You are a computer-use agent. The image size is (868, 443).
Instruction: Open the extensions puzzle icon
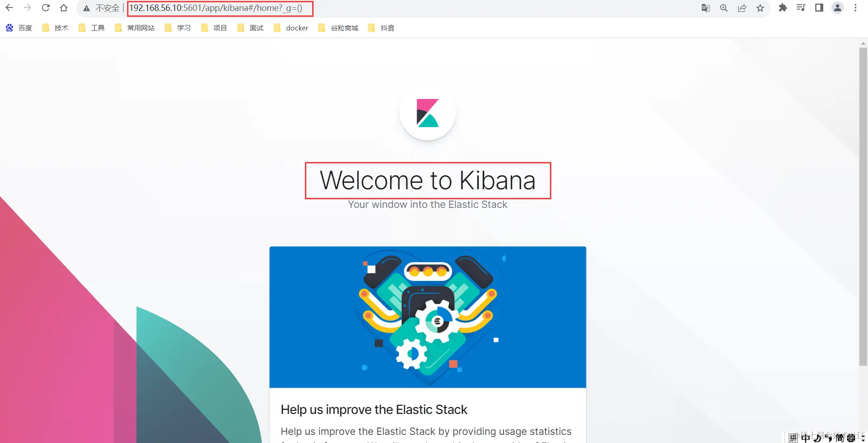783,8
